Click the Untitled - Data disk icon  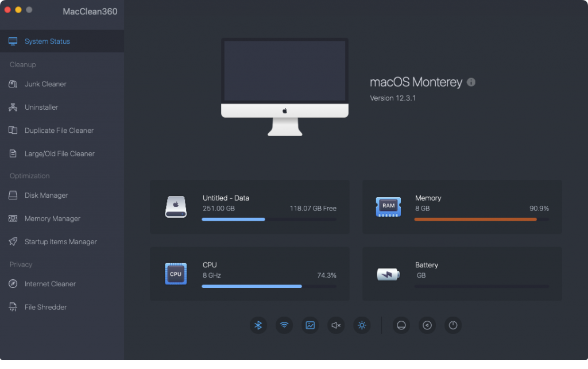click(x=176, y=207)
